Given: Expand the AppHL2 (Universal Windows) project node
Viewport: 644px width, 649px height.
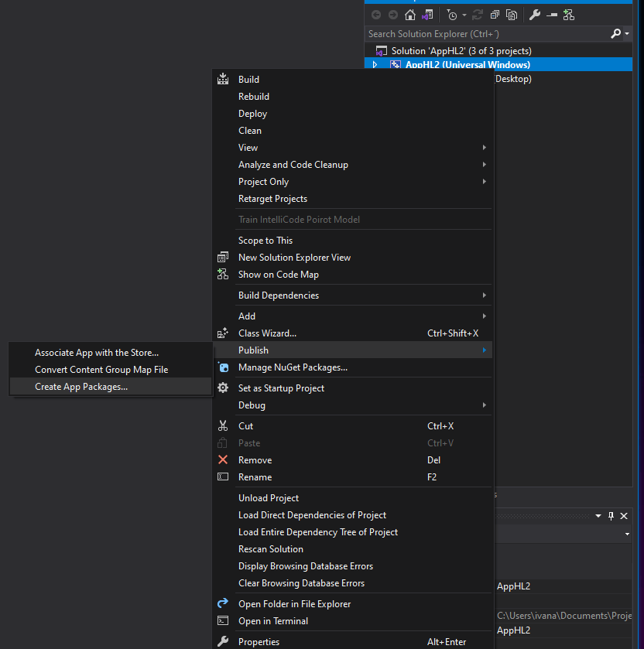Looking at the screenshot, I should tap(375, 65).
